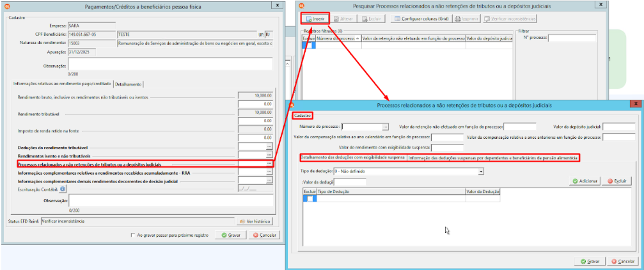This screenshot has height=270, width=644.
Task: Click the Inserir toolbar button
Action: (315, 19)
